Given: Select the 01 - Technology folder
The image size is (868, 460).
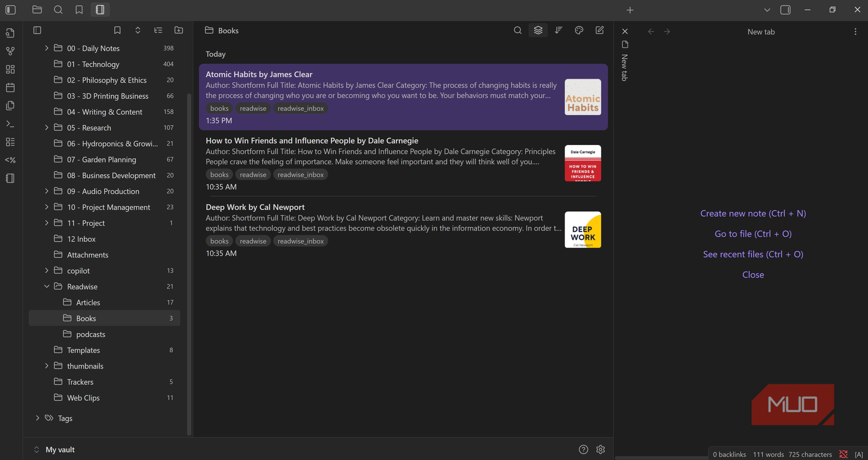Looking at the screenshot, I should [104, 64].
